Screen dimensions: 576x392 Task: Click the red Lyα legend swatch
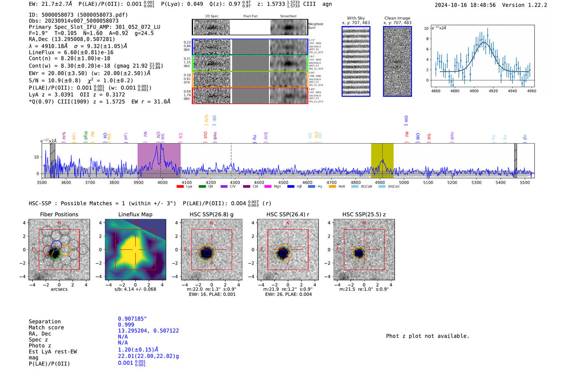click(180, 186)
